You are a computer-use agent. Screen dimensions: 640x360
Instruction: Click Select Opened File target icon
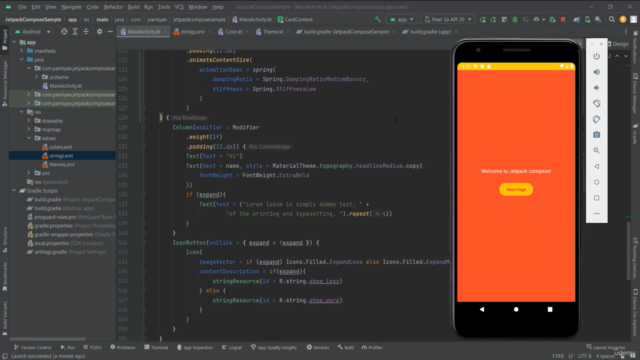pos(64,31)
